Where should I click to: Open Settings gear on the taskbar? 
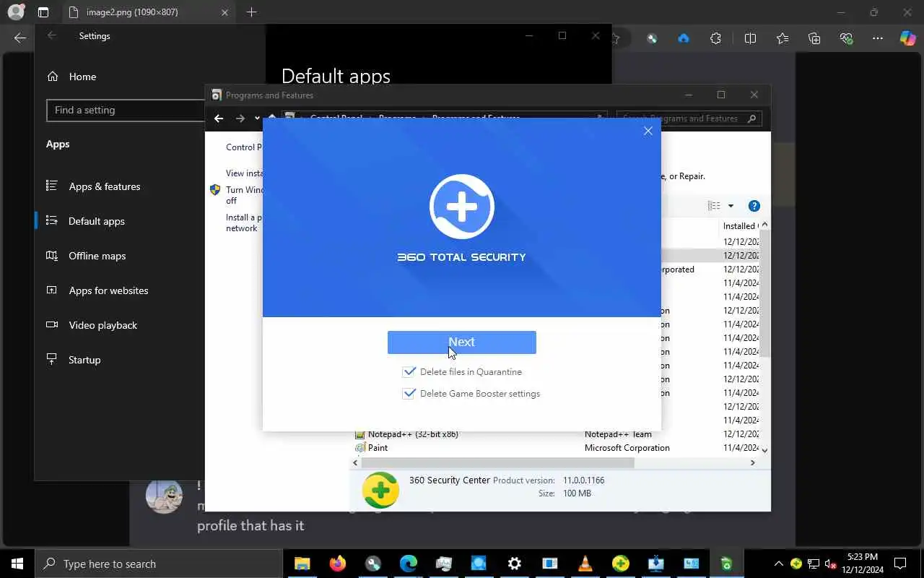[514, 564]
